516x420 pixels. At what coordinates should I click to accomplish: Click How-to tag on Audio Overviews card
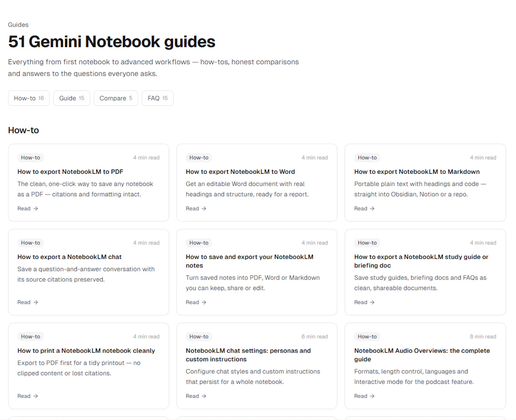(367, 337)
